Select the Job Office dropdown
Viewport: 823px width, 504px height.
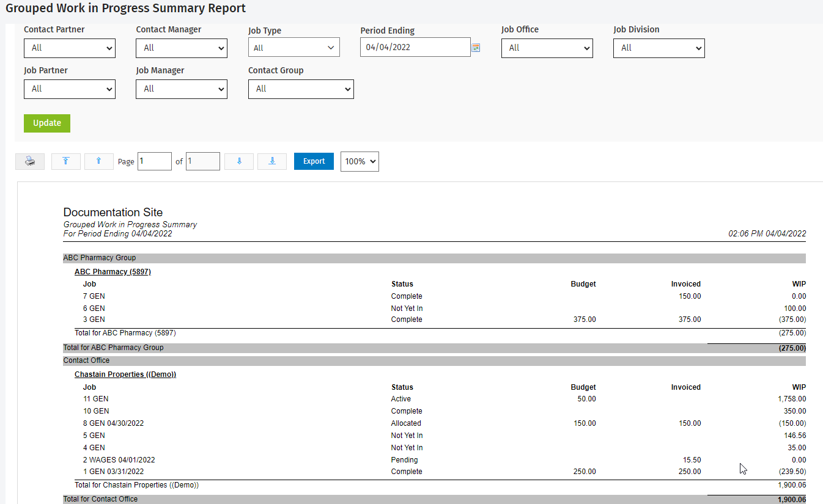point(547,48)
